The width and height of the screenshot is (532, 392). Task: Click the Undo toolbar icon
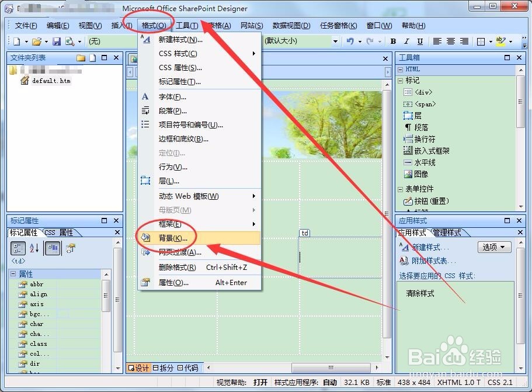(x=350, y=41)
